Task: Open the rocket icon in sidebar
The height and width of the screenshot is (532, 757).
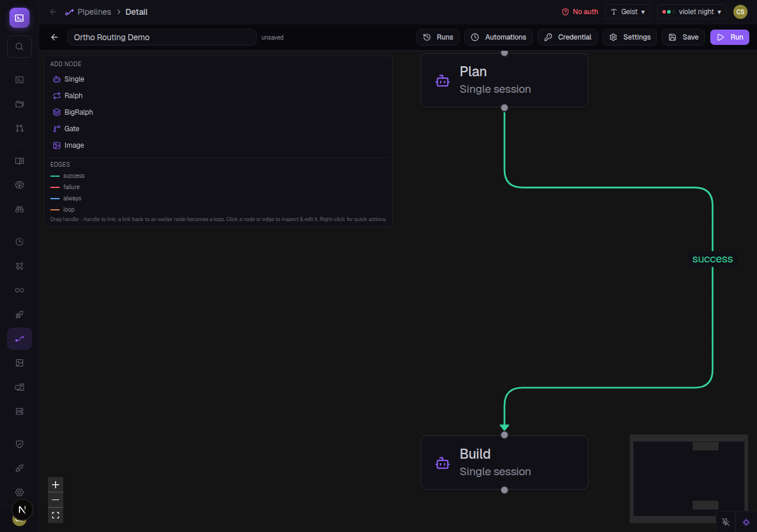Action: pos(20,314)
